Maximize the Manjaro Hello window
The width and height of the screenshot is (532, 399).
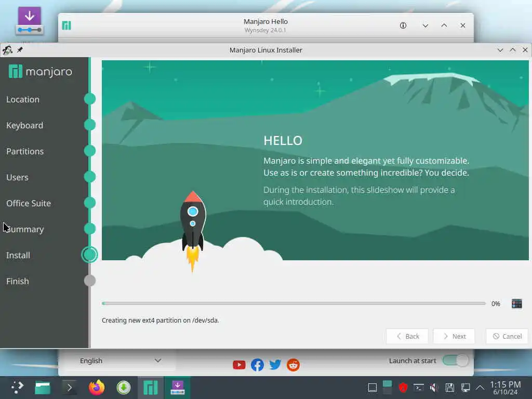coord(444,25)
